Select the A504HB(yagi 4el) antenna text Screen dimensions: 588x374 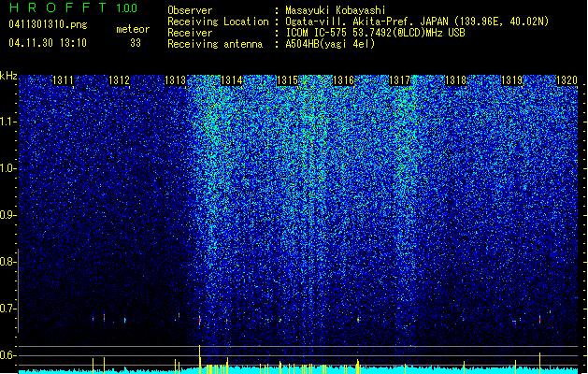(330, 44)
